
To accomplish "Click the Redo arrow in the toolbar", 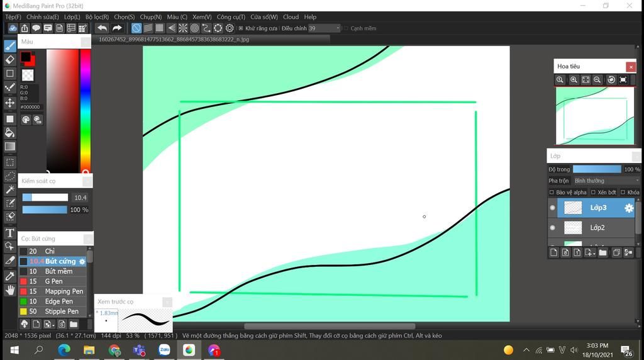I will click(x=117, y=28).
